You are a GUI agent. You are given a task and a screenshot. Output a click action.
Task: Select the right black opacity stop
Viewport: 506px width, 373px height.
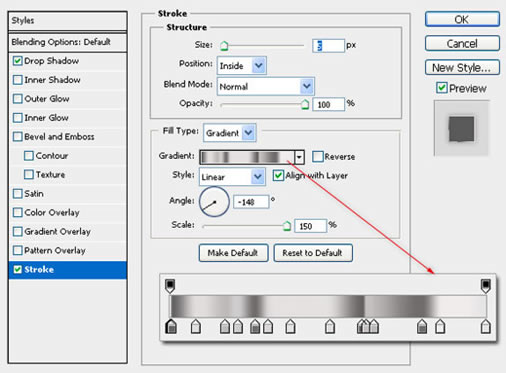click(x=485, y=286)
